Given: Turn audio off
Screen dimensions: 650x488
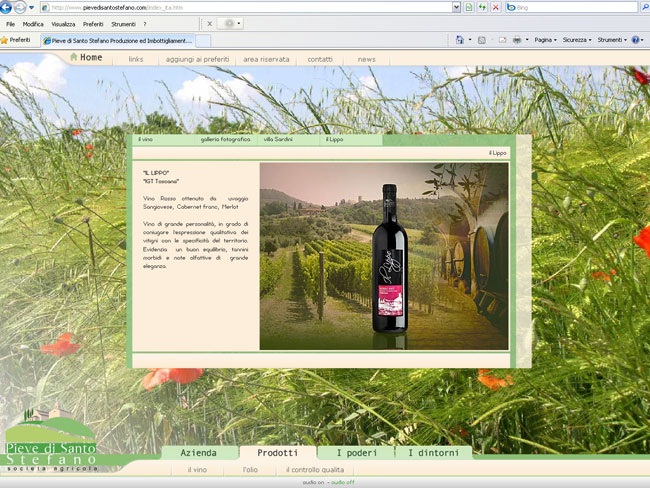Looking at the screenshot, I should (x=343, y=483).
